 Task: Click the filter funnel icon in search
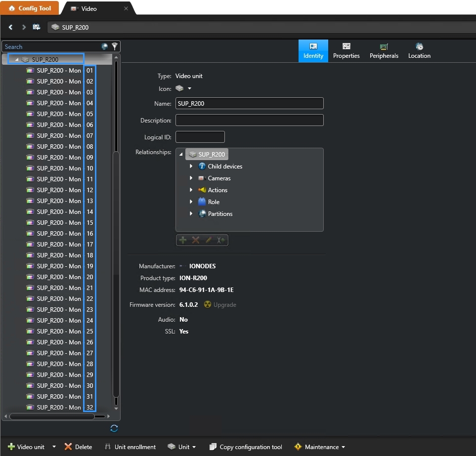[115, 46]
